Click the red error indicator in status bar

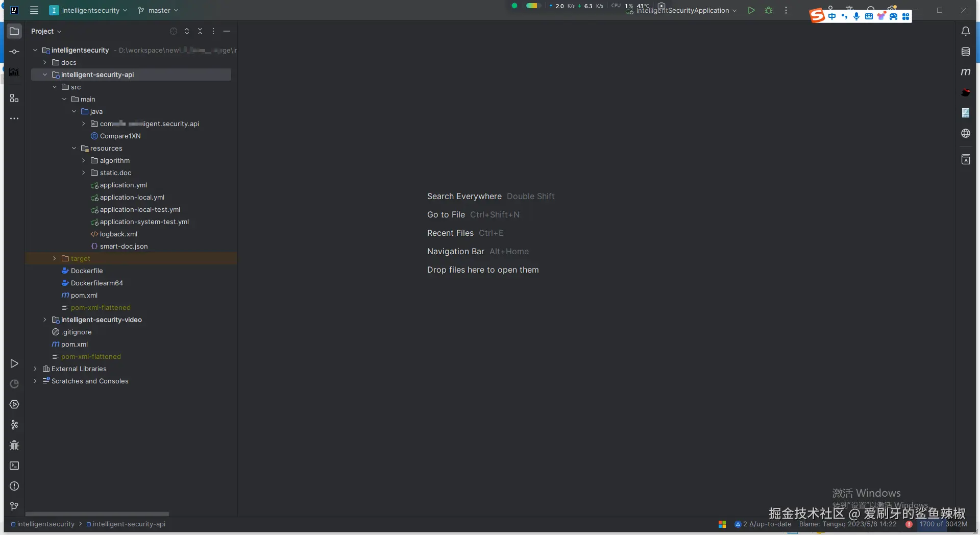click(x=909, y=524)
